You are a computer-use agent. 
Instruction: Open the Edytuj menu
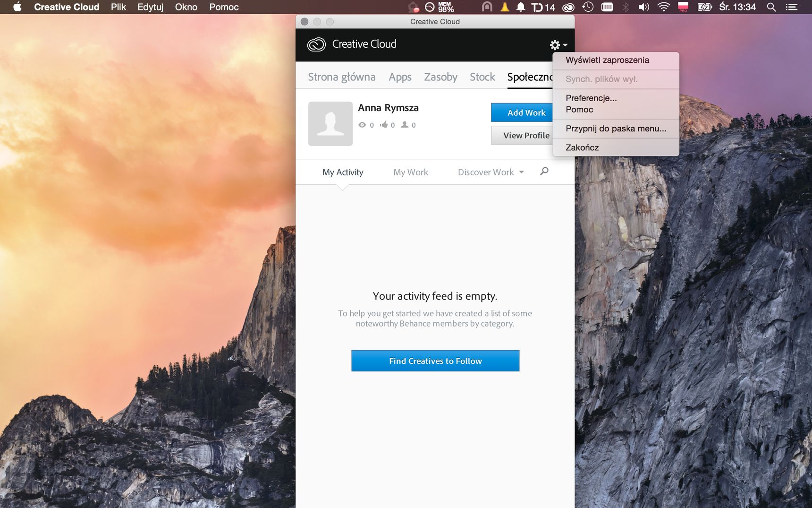pyautogui.click(x=151, y=7)
